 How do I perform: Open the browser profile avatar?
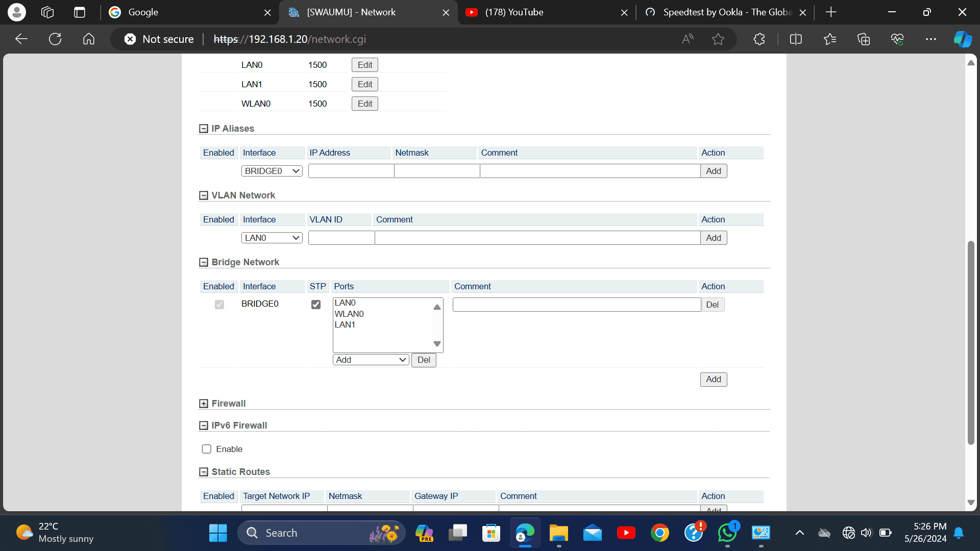pyautogui.click(x=17, y=12)
